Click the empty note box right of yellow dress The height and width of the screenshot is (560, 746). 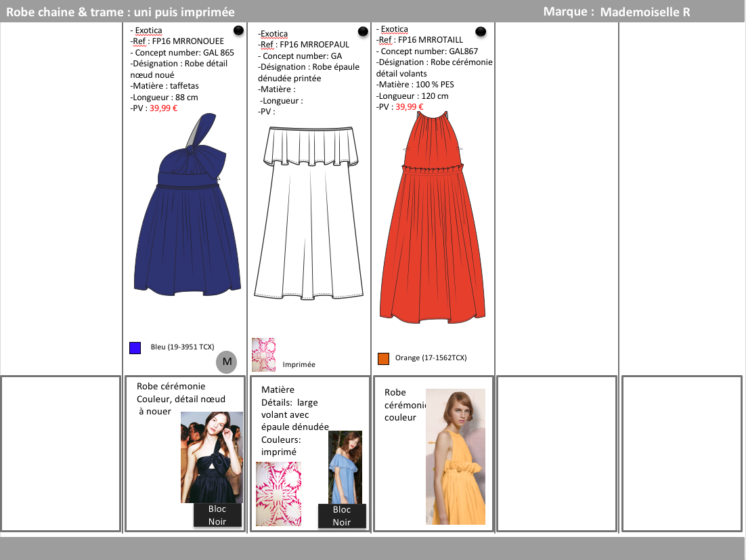[x=556, y=454]
